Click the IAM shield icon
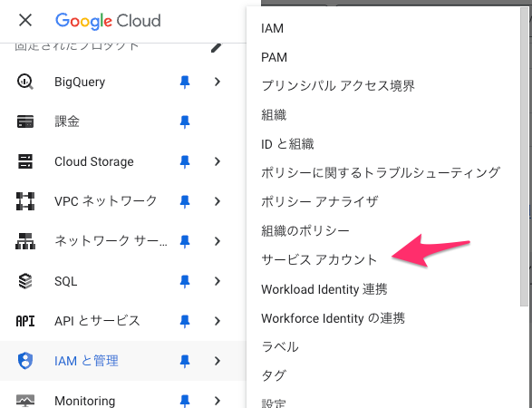The height and width of the screenshot is (408, 532). (x=25, y=361)
